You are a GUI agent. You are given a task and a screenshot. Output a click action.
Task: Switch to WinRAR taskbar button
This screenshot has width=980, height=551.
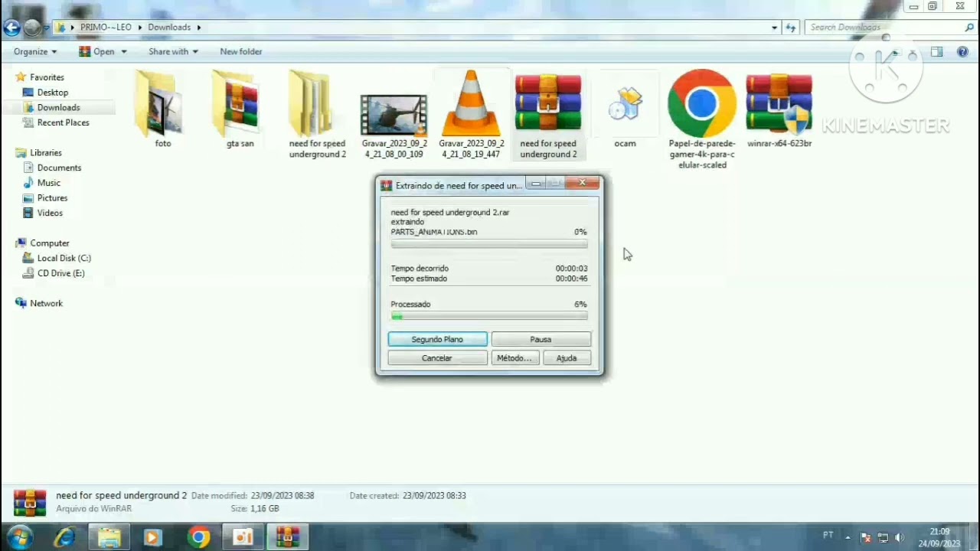click(x=287, y=537)
